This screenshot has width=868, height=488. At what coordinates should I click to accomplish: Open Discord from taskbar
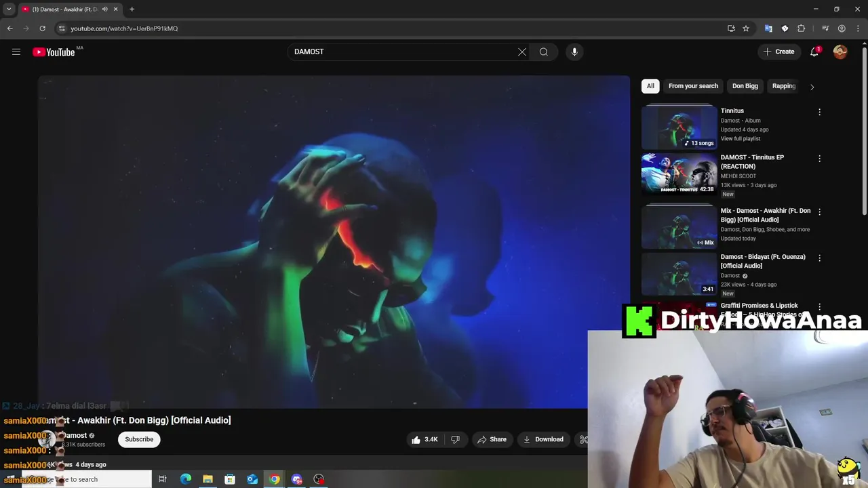pyautogui.click(x=297, y=479)
